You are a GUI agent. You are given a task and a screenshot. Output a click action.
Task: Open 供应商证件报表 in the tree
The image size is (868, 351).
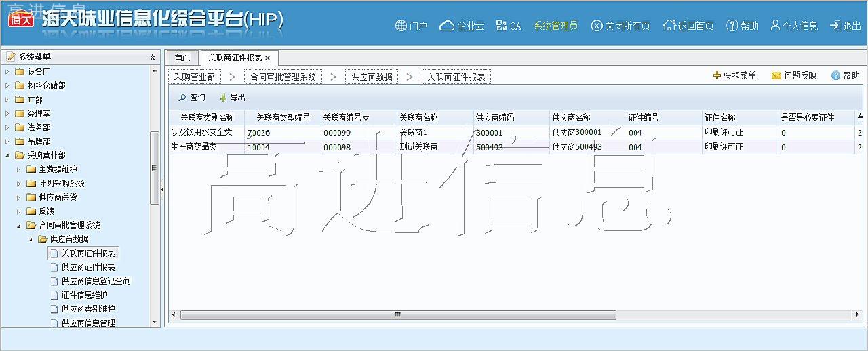pyautogui.click(x=87, y=267)
